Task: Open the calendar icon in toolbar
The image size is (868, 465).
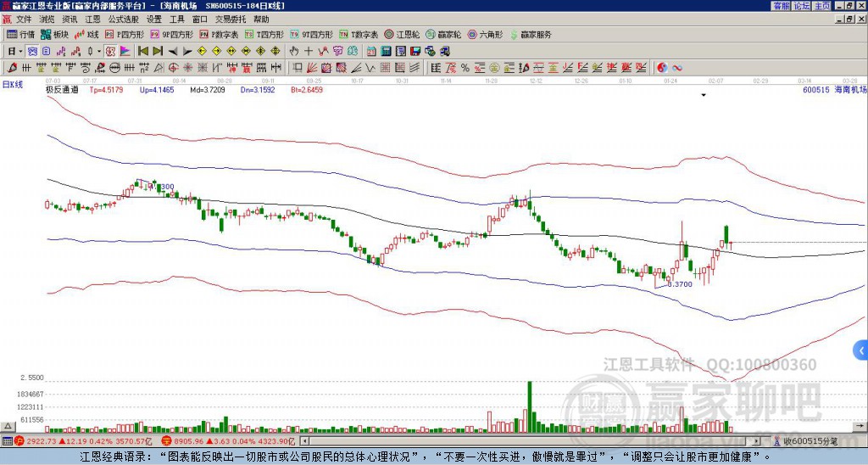Action: click(x=371, y=52)
